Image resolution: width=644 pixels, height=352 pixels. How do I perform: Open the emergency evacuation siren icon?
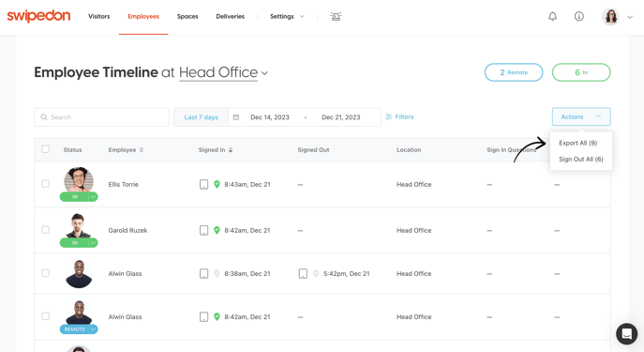(x=336, y=17)
